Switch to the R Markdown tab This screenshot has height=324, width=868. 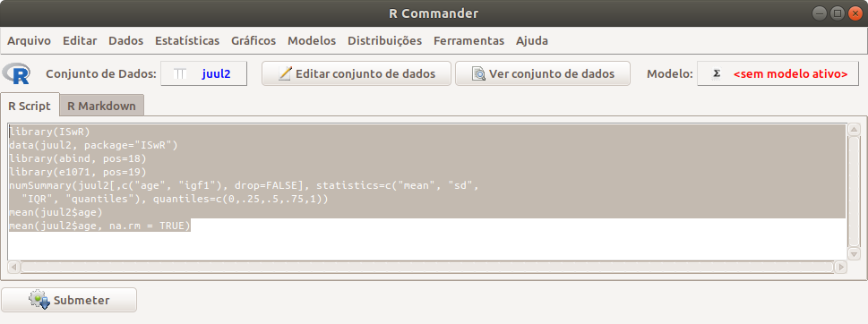tap(102, 107)
